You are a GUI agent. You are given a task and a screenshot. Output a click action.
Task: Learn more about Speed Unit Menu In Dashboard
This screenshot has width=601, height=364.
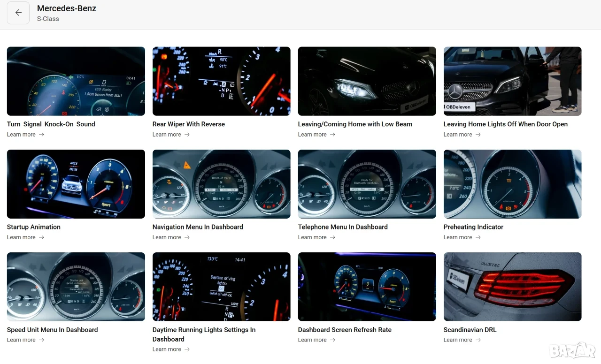[26, 340]
